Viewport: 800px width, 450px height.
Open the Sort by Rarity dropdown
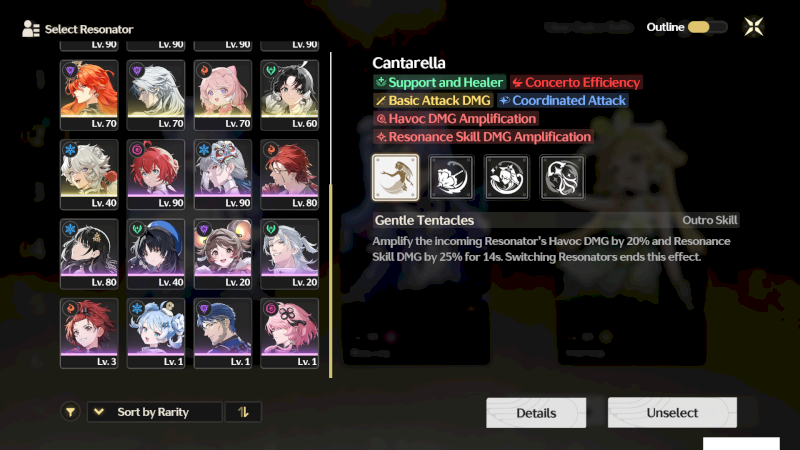155,412
